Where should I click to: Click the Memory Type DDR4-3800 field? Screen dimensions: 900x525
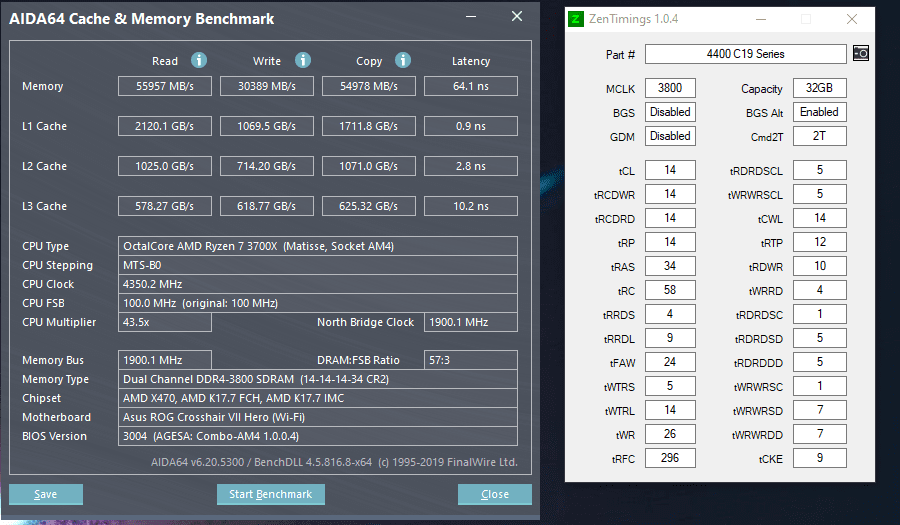(x=317, y=379)
